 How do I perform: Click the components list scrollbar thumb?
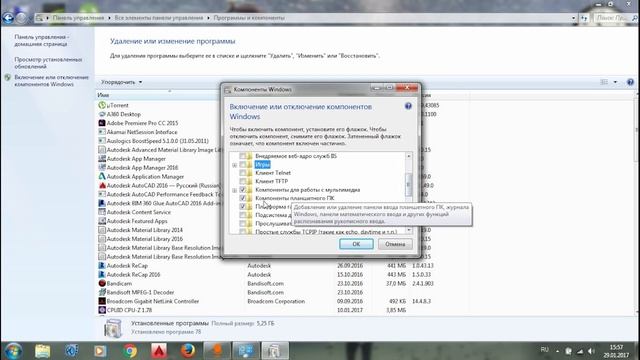click(409, 184)
